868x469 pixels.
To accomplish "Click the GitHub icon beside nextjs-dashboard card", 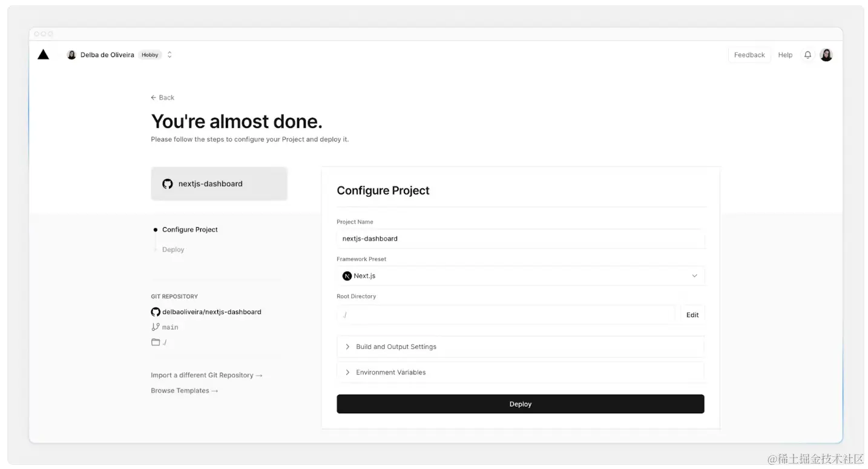I will (168, 184).
